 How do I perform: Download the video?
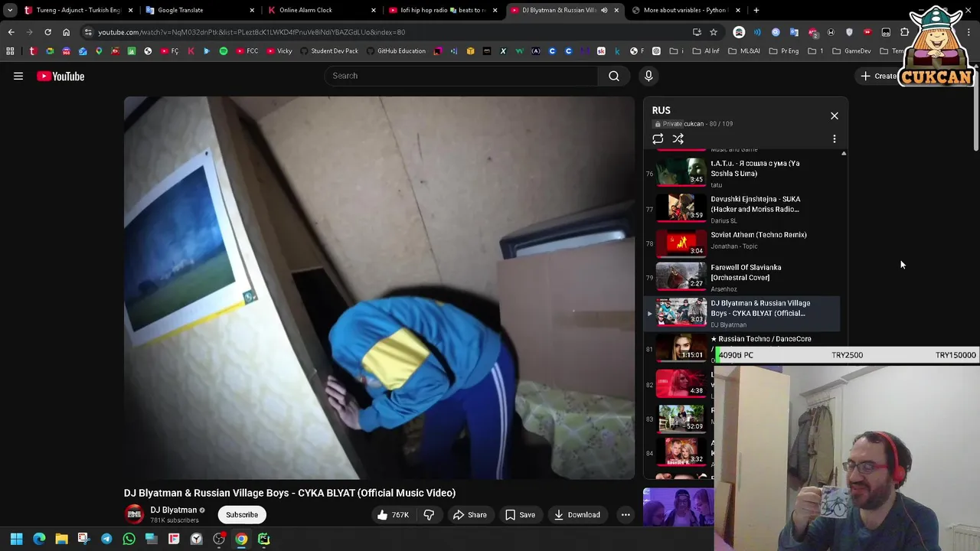[x=577, y=515]
